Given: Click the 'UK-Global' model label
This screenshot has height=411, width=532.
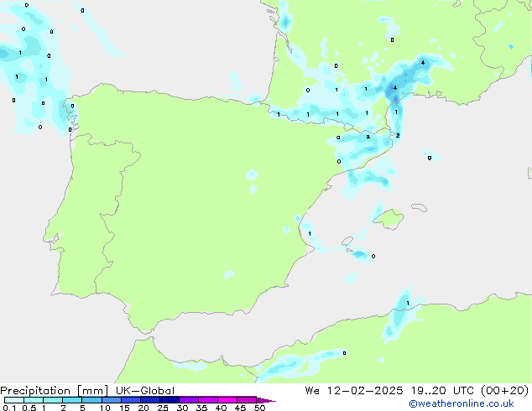Looking at the screenshot, I should (x=145, y=391).
